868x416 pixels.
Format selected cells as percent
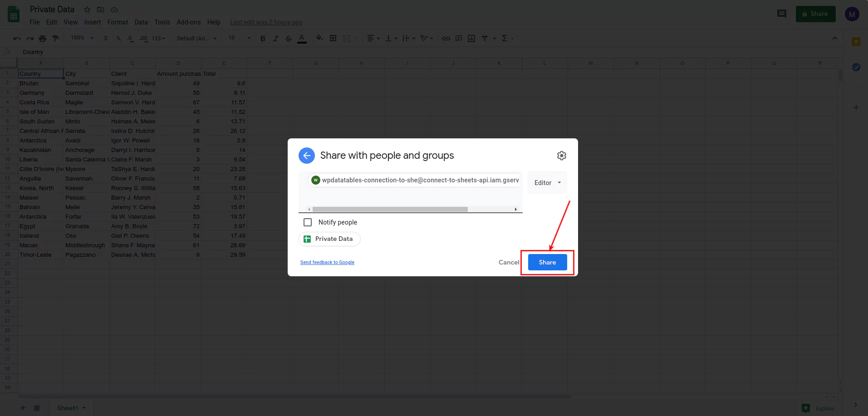pyautogui.click(x=118, y=38)
